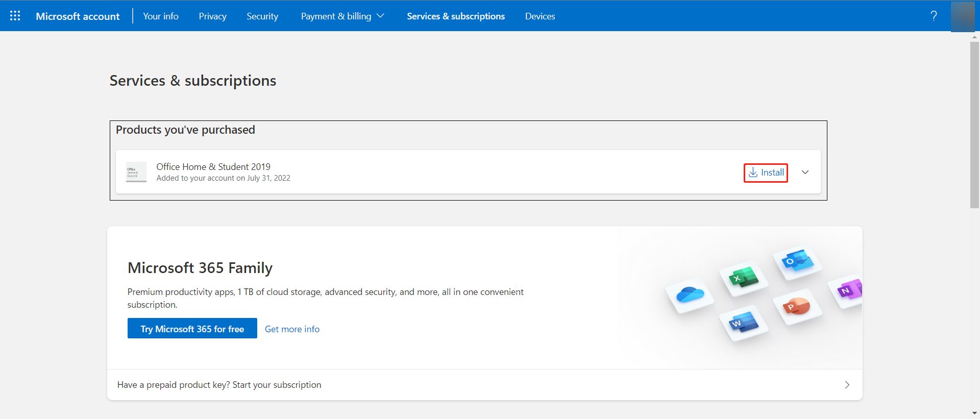Open the Security menu item

pos(262,16)
